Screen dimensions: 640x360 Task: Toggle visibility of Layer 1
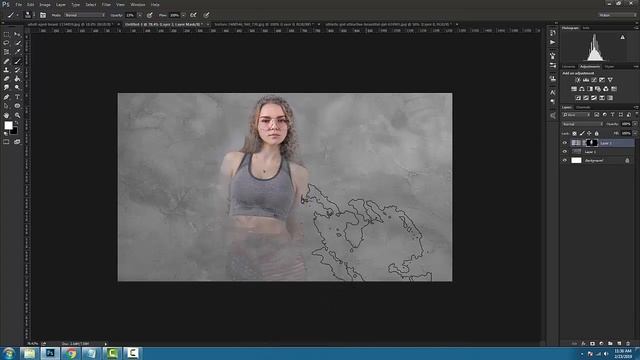565,152
